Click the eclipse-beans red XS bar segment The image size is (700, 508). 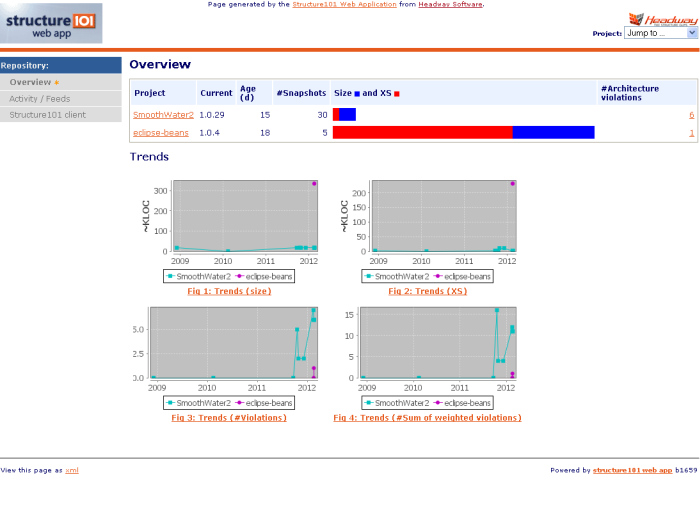click(x=422, y=133)
